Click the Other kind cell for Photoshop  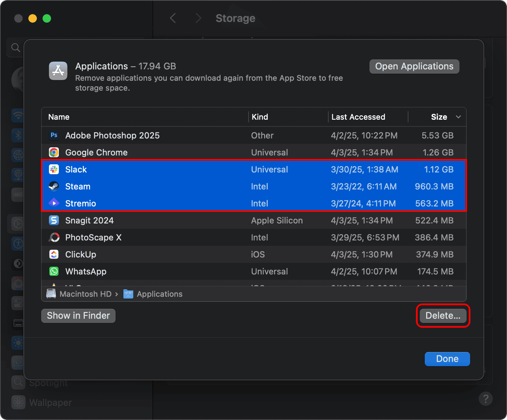pyautogui.click(x=262, y=135)
